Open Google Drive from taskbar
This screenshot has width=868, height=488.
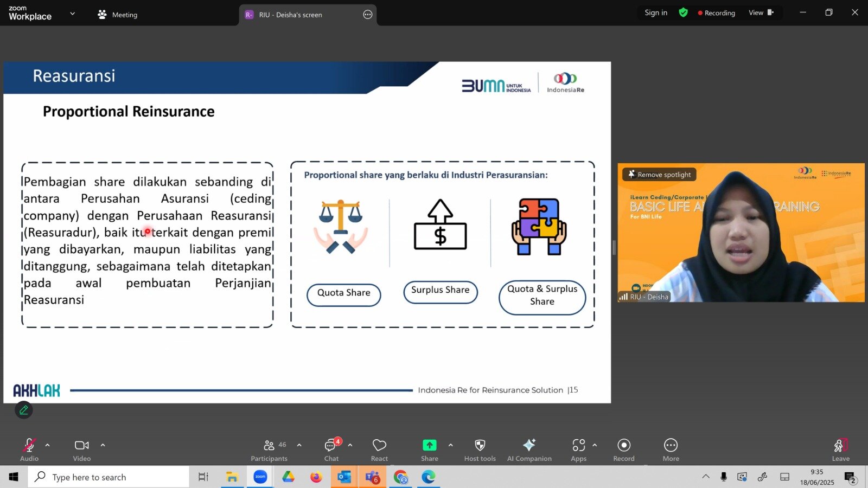pyautogui.click(x=288, y=477)
